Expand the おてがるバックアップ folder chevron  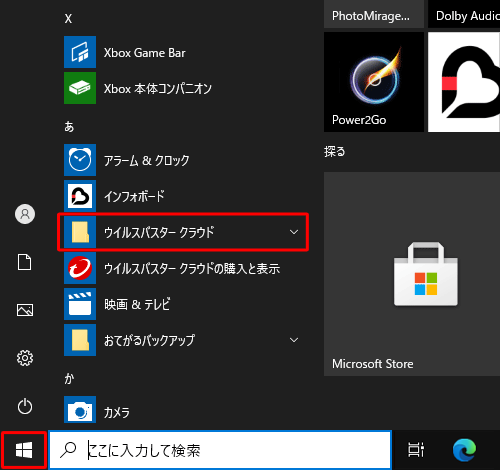[294, 340]
